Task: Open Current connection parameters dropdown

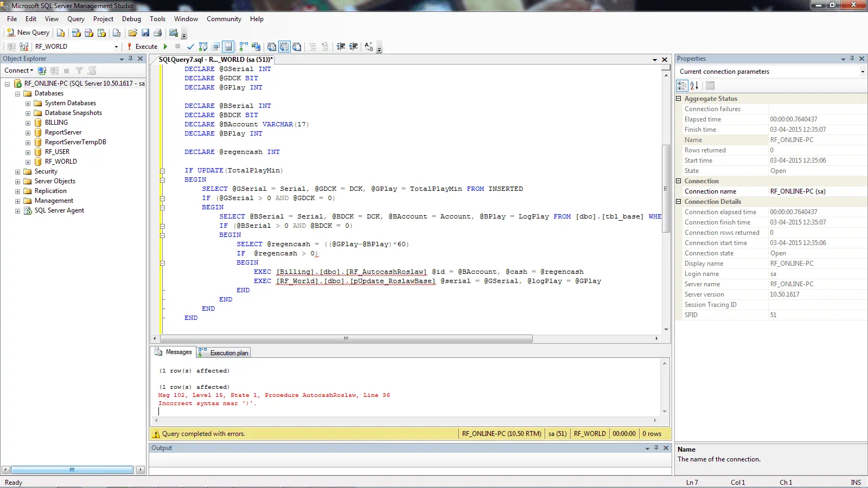Action: pos(862,72)
